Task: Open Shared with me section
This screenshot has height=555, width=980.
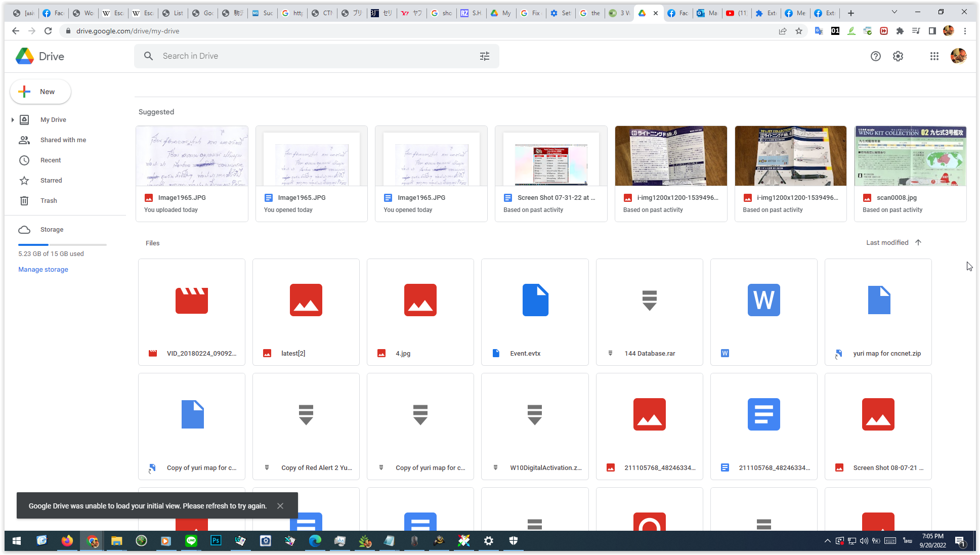Action: [62, 140]
